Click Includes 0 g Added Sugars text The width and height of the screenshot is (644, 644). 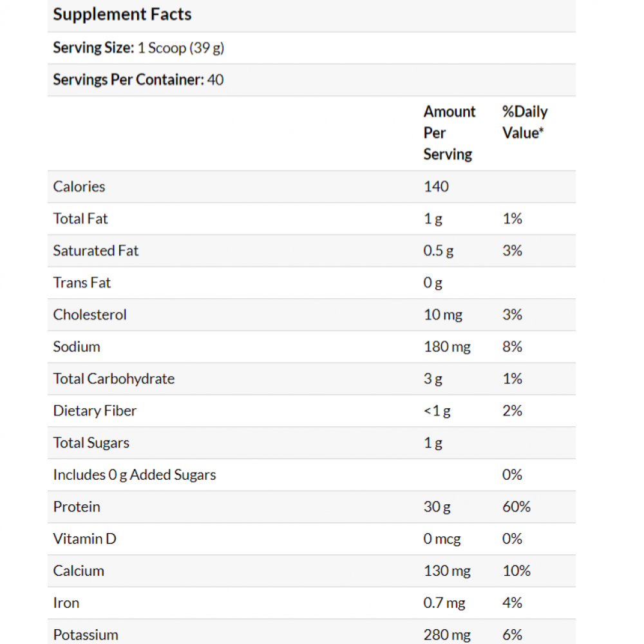[x=135, y=475]
